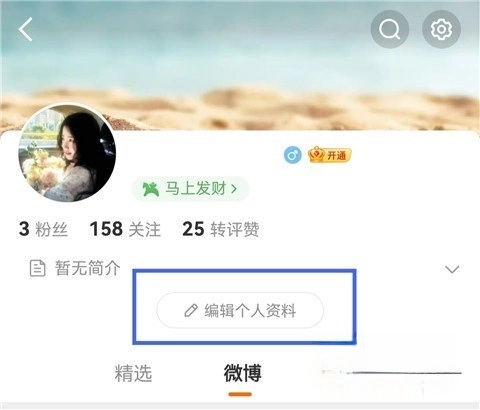Screen dimensions: 480x410
Task: Tap the pencil icon in the edit button
Action: coord(191,310)
